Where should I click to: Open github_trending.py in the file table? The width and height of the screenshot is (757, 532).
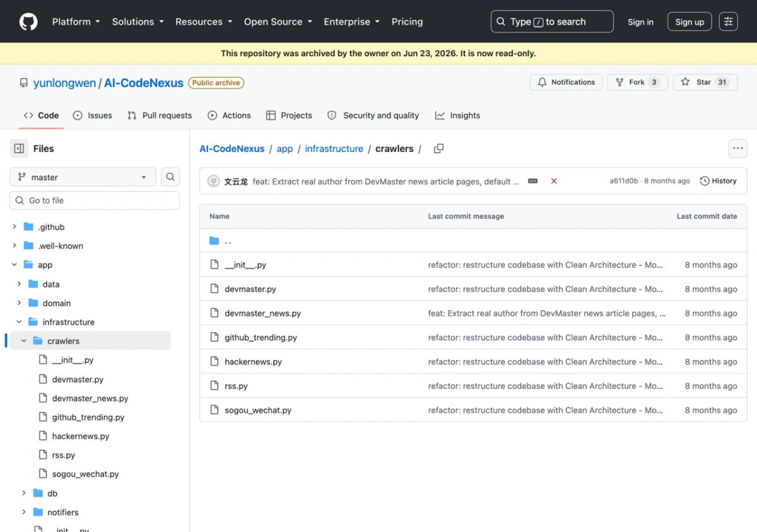click(x=261, y=337)
